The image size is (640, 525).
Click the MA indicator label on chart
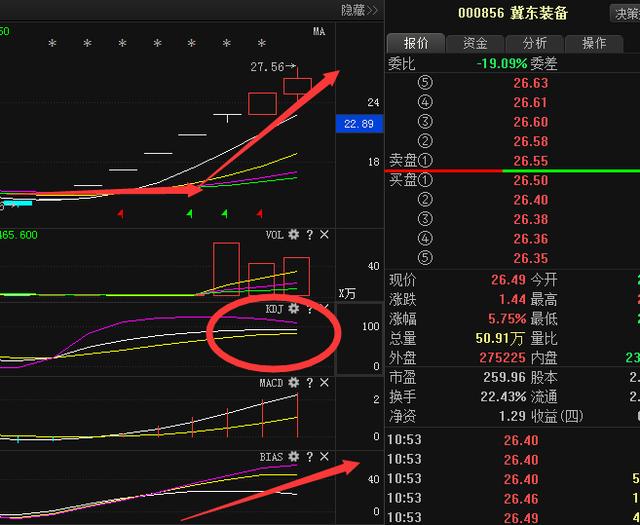tap(319, 31)
